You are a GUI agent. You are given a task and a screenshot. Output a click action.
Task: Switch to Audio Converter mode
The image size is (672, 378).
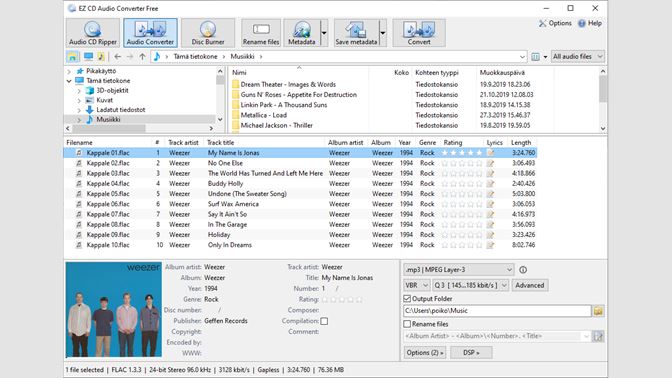coord(150,33)
